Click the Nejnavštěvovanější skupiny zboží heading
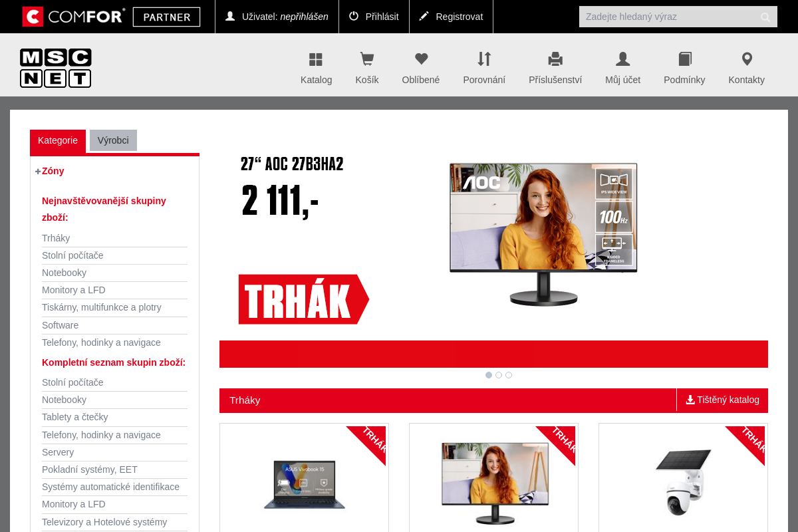Viewport: 798px width, 532px height. 104,209
